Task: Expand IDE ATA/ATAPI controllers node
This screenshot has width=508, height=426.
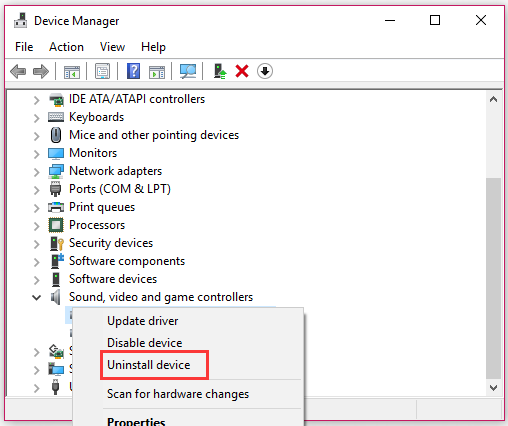Action: (x=37, y=100)
